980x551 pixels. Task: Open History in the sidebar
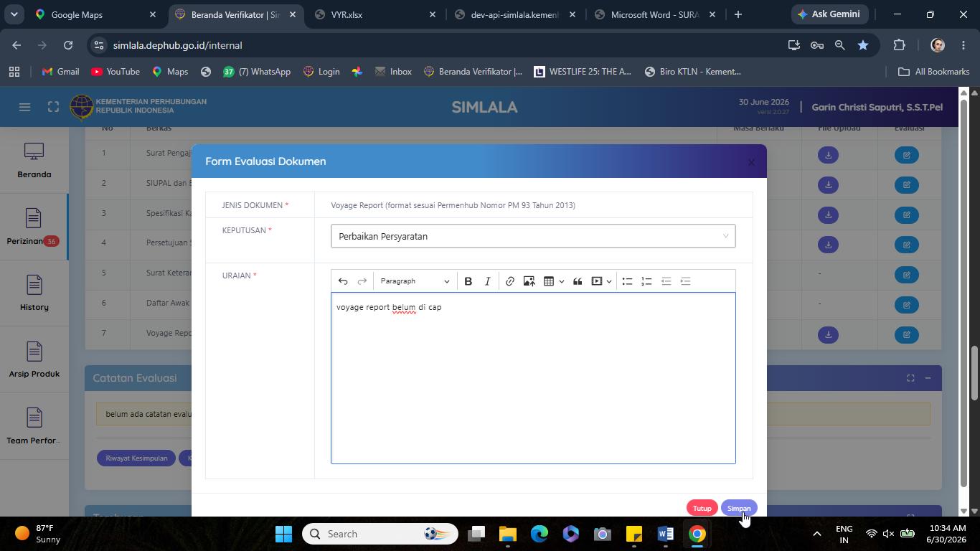pos(34,293)
